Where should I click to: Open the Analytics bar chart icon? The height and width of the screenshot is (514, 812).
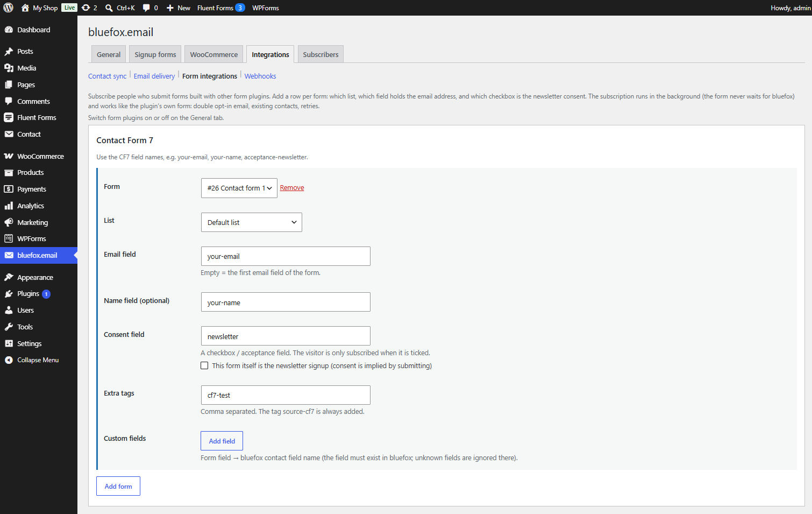[x=9, y=206]
